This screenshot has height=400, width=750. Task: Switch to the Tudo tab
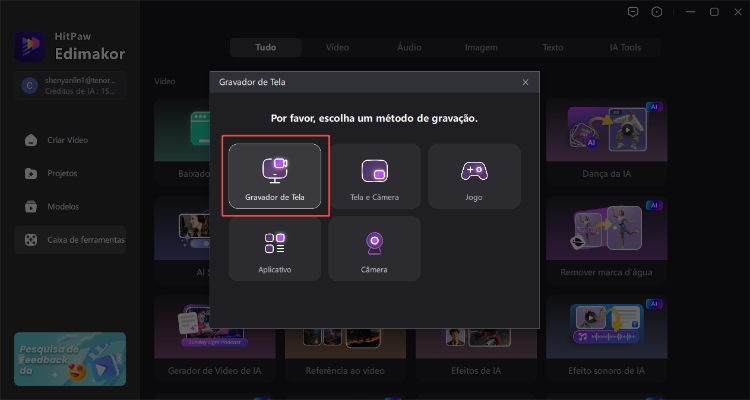(x=265, y=47)
